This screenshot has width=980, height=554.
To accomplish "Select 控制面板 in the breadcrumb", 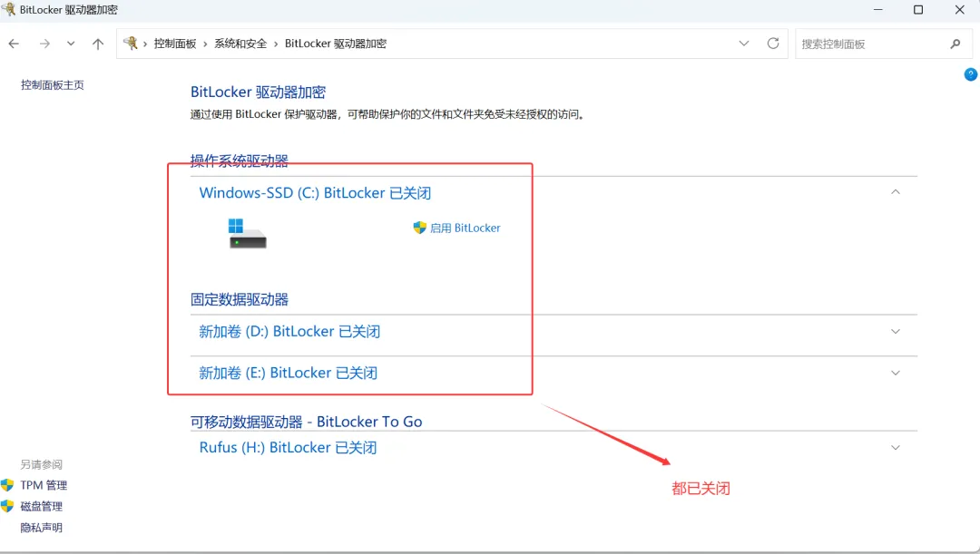I will (x=175, y=44).
